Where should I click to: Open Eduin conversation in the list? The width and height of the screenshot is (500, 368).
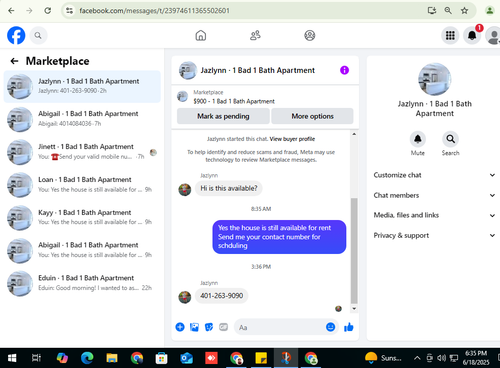click(82, 283)
